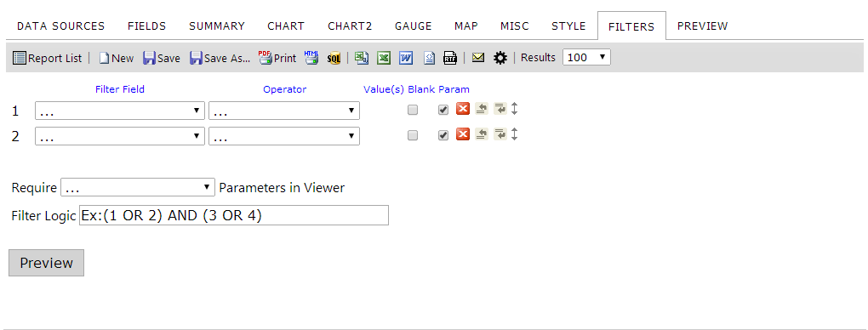Click the Filter Field column header

click(x=120, y=89)
